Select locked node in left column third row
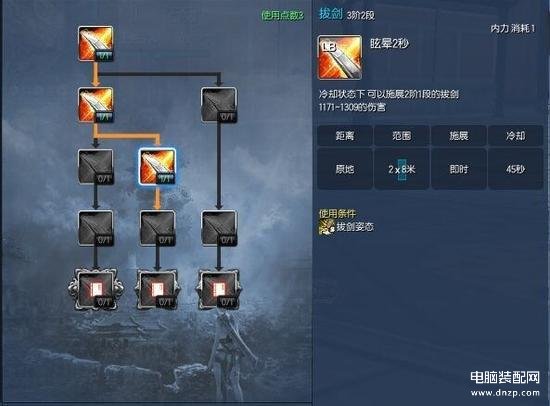The width and height of the screenshot is (550, 406). 95,166
